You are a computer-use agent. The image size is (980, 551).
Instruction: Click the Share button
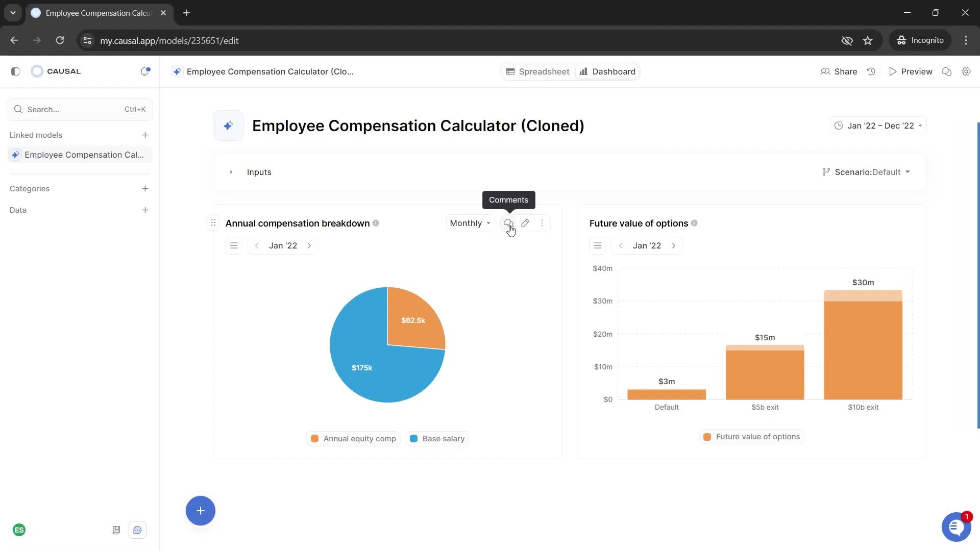(x=839, y=71)
